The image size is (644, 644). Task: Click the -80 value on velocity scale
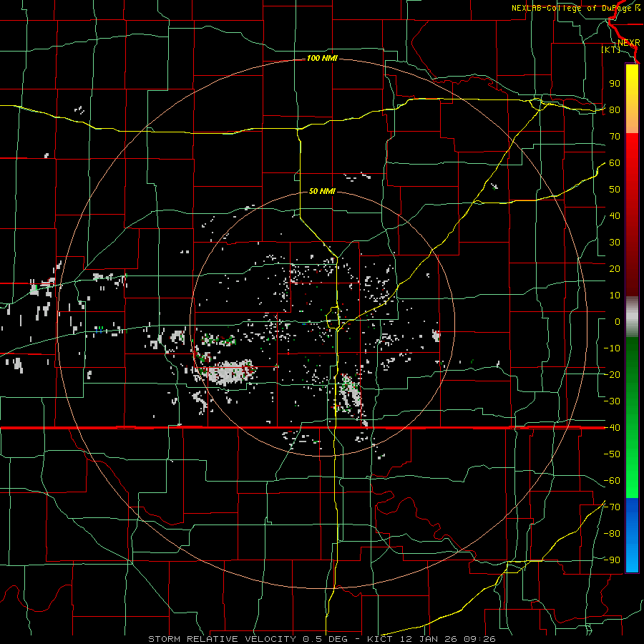[x=612, y=534]
